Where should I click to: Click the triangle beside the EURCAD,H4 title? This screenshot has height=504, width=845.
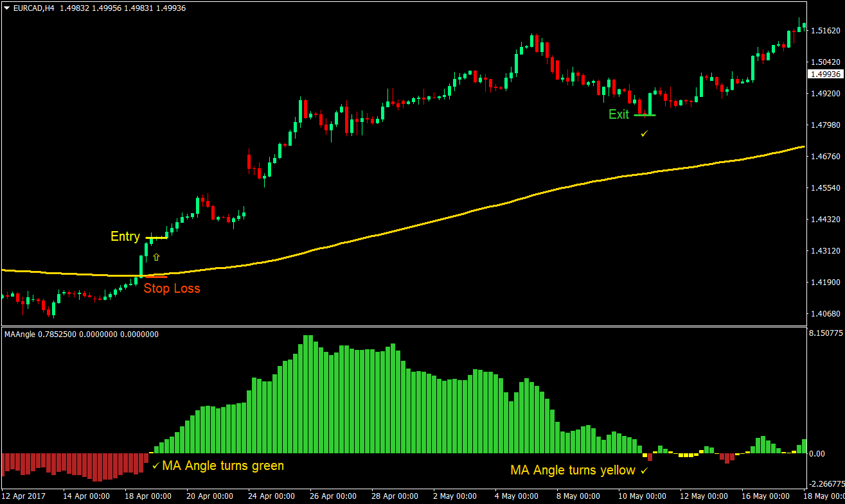[x=6, y=8]
